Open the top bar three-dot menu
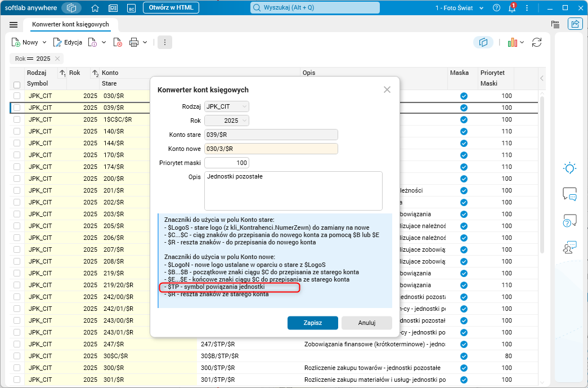Image resolution: width=588 pixels, height=388 pixels. [527, 8]
